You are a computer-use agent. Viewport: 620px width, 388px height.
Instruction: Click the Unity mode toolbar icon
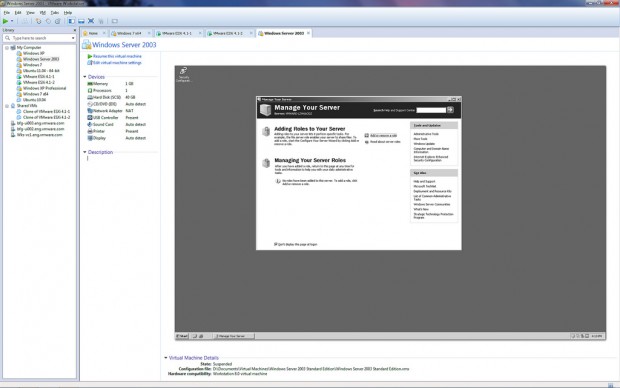click(x=101, y=21)
